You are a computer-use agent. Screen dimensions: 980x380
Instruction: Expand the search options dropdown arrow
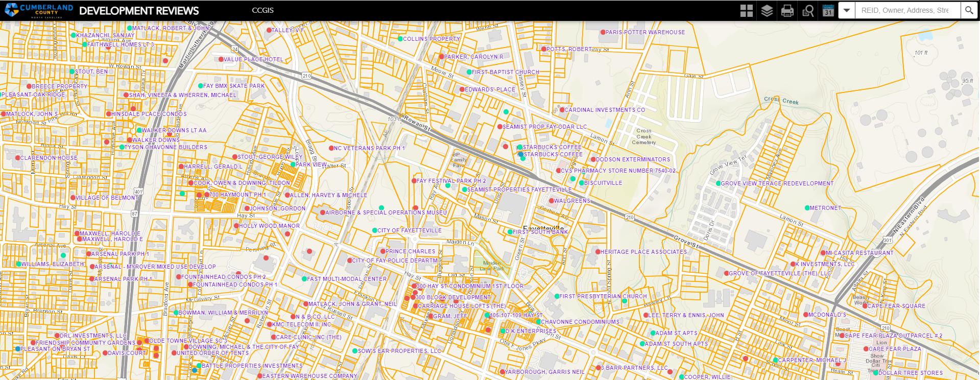pos(847,10)
